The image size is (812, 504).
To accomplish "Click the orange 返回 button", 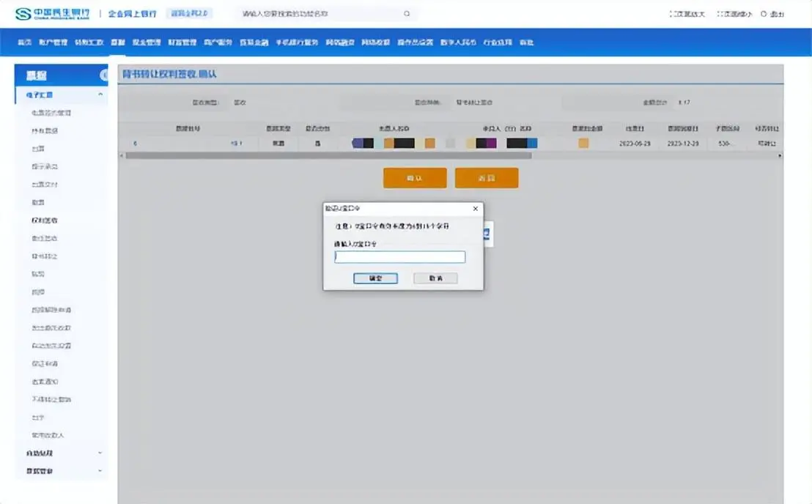I will 486,178.
